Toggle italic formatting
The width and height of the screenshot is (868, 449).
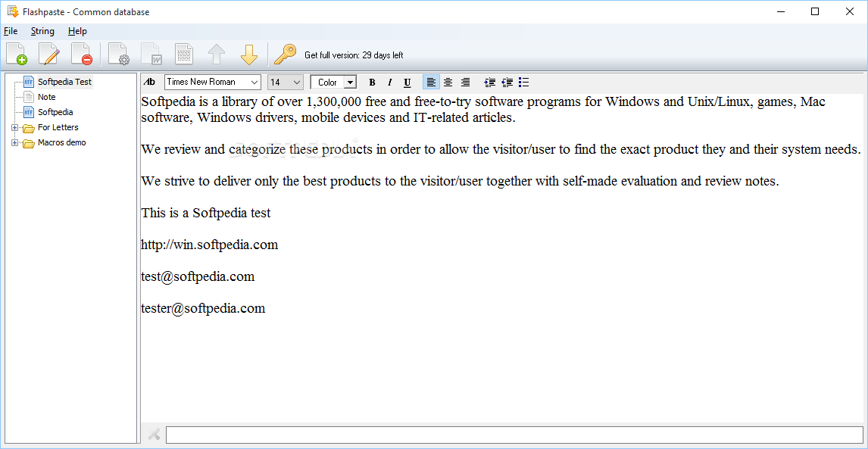click(390, 83)
